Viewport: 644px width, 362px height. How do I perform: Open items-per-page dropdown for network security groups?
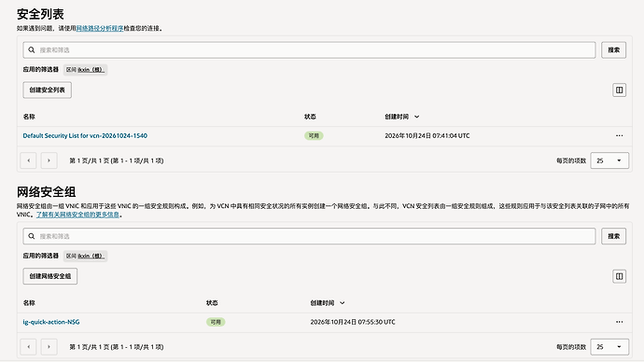tap(609, 347)
